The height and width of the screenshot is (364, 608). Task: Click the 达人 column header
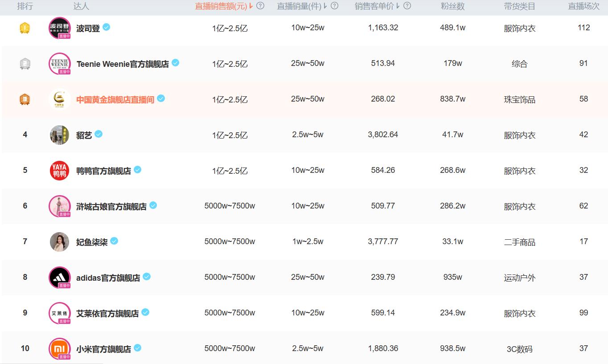coord(81,6)
